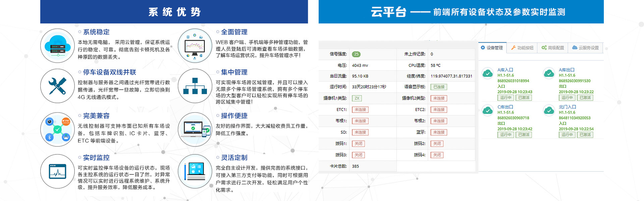Click the ETC compatibility icon beside 完美兼容
Screen dimensions: 644x201
click(57, 129)
